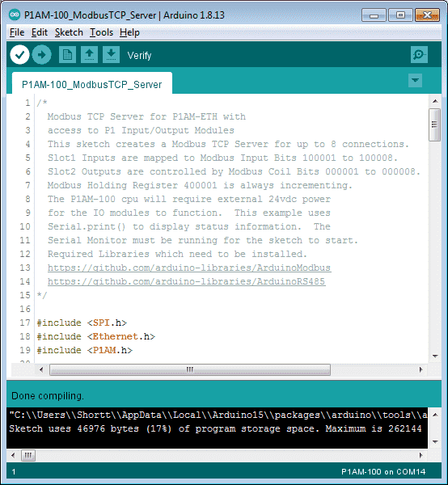Click the editor vertical scrollbar thumb
Image resolution: width=448 pixels, height=485 pixels.
pyautogui.click(x=434, y=124)
